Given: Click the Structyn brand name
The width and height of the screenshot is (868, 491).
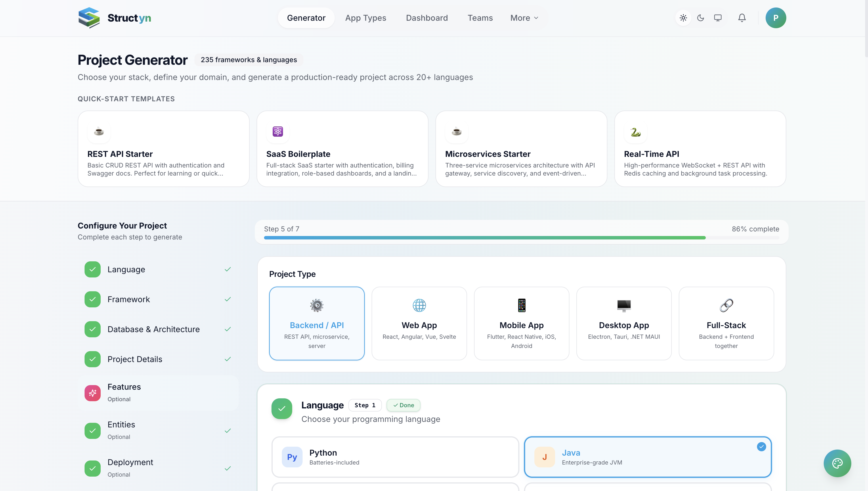Looking at the screenshot, I should (129, 18).
